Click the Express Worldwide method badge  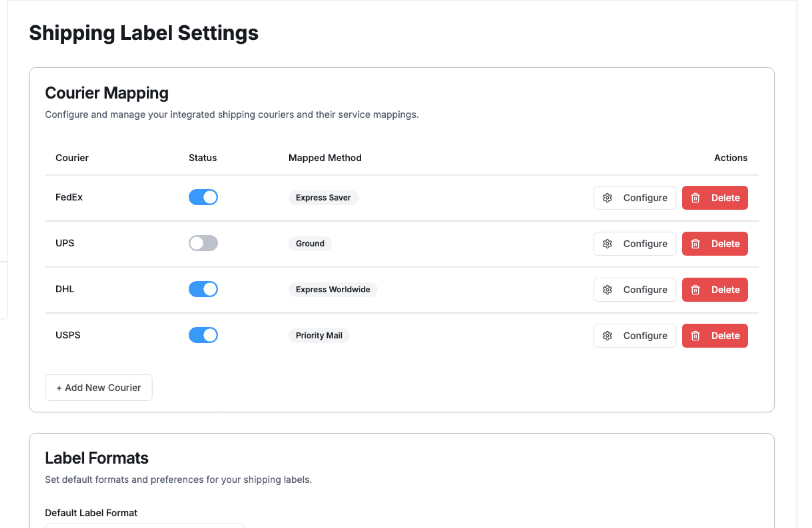click(333, 290)
